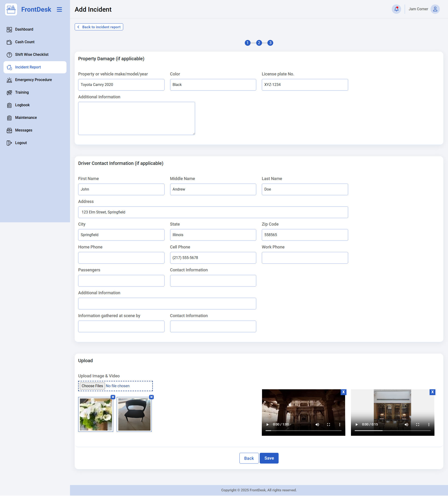448x496 pixels.
Task: Seek the 0:15 video progress bar
Action: (x=392, y=431)
